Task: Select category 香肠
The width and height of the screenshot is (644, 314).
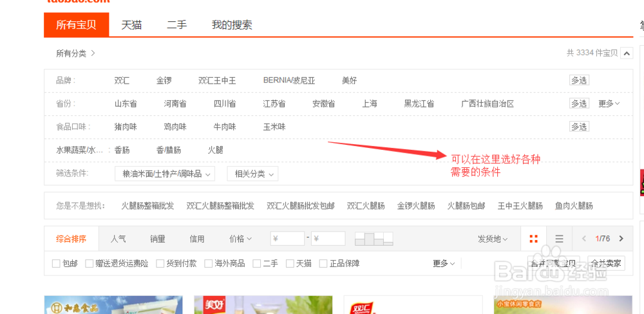Action: [122, 150]
